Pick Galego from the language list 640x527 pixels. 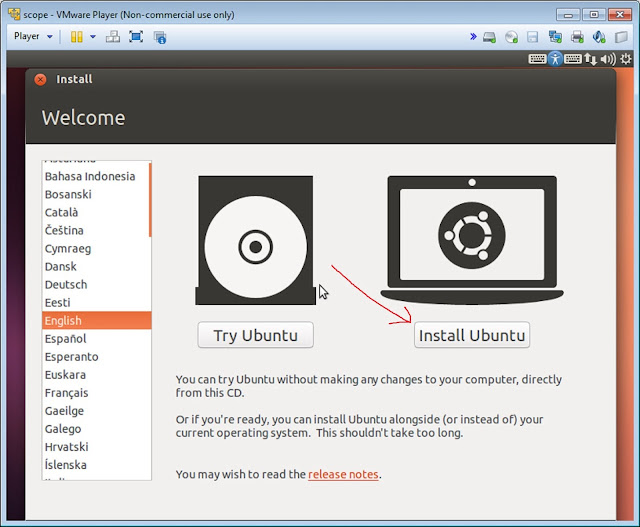pos(96,429)
